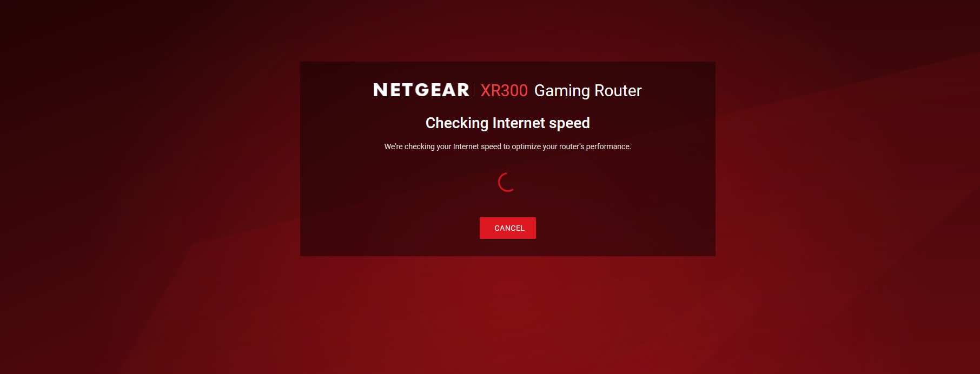980x374 pixels.
Task: Click the word Checking in the heading
Action: (457, 123)
